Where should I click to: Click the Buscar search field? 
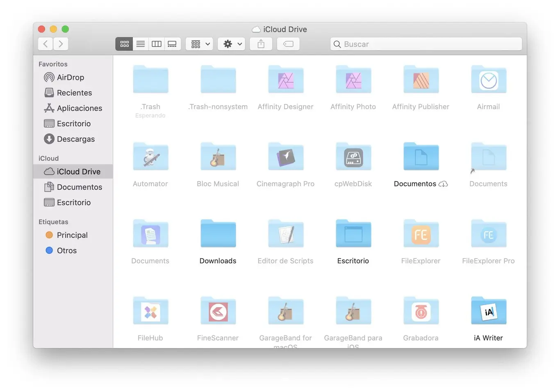coord(426,44)
